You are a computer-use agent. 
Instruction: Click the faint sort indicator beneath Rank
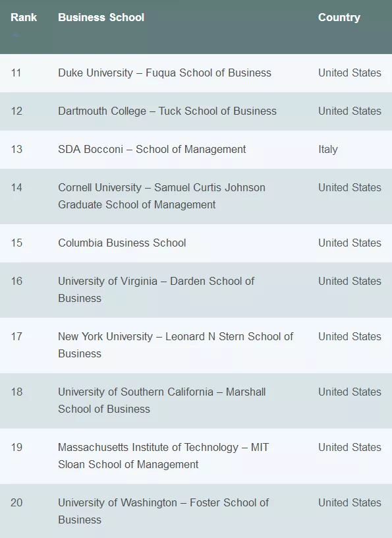tap(14, 35)
